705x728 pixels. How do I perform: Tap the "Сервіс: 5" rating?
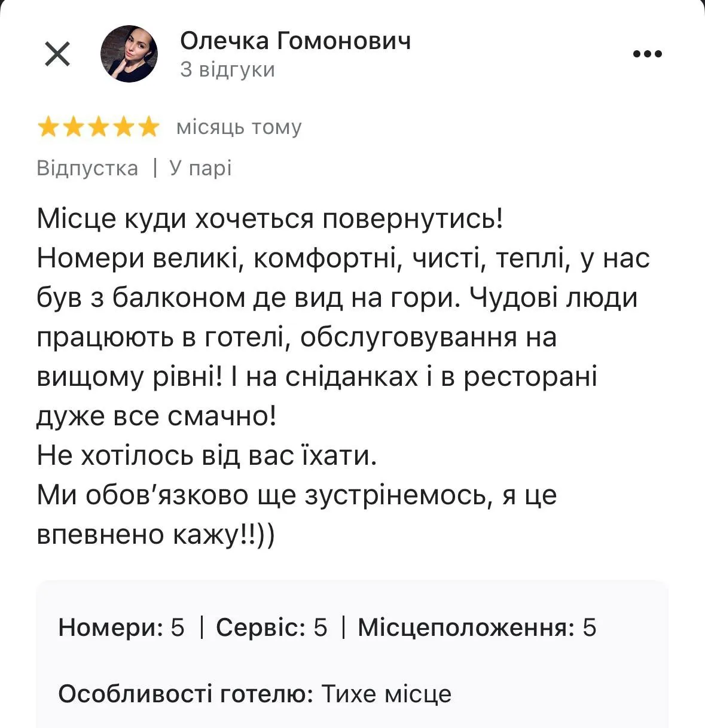click(271, 628)
